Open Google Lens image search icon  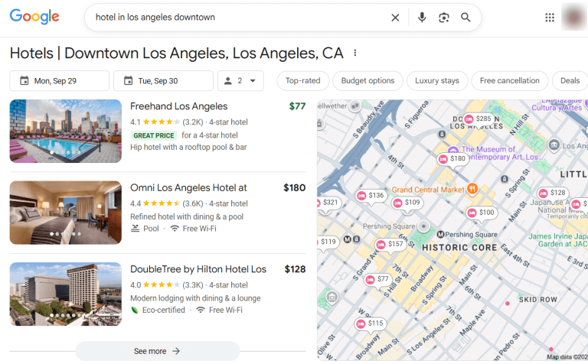[x=444, y=18]
